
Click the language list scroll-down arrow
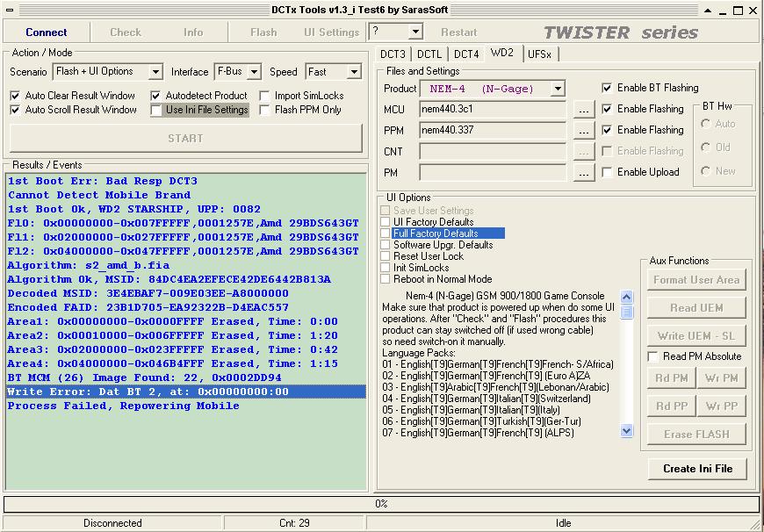coord(626,430)
